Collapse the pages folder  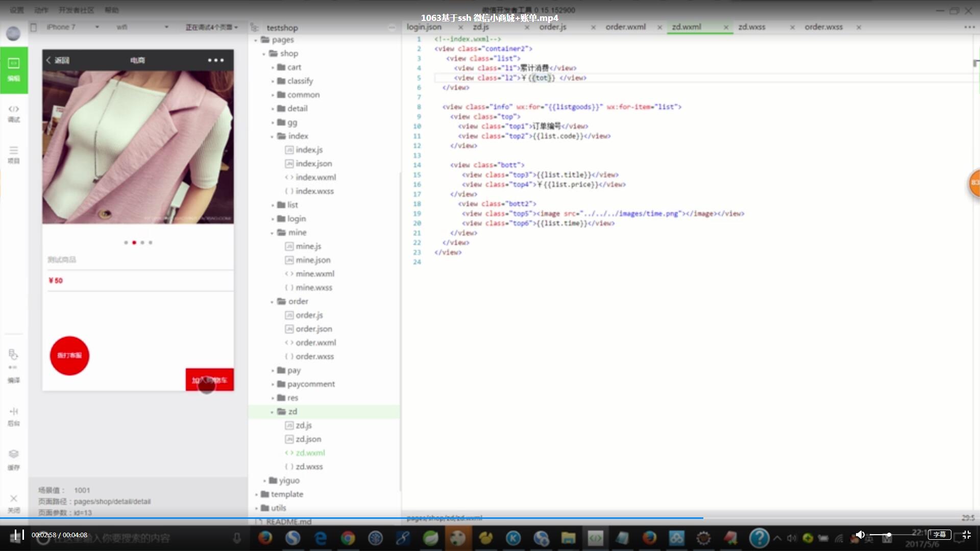click(256, 40)
